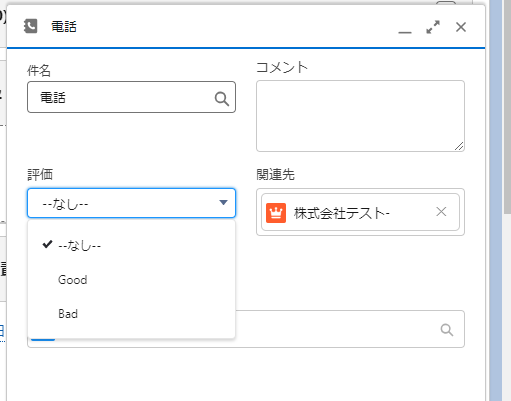Click inside the コメント text area
511x401 pixels.
coord(360,116)
